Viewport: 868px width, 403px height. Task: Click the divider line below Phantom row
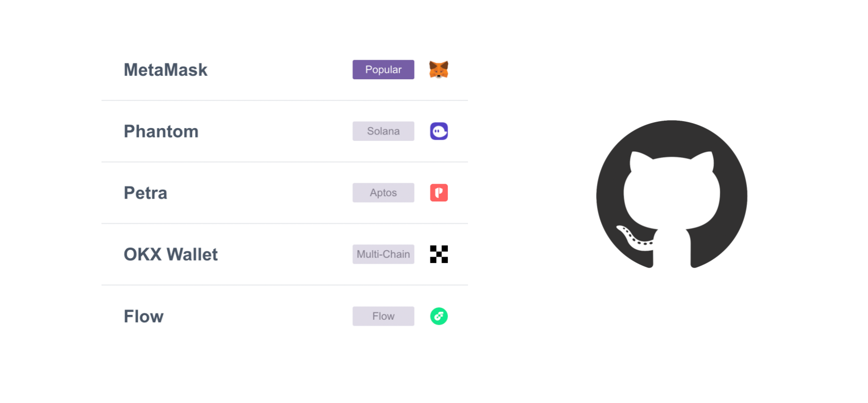(284, 162)
